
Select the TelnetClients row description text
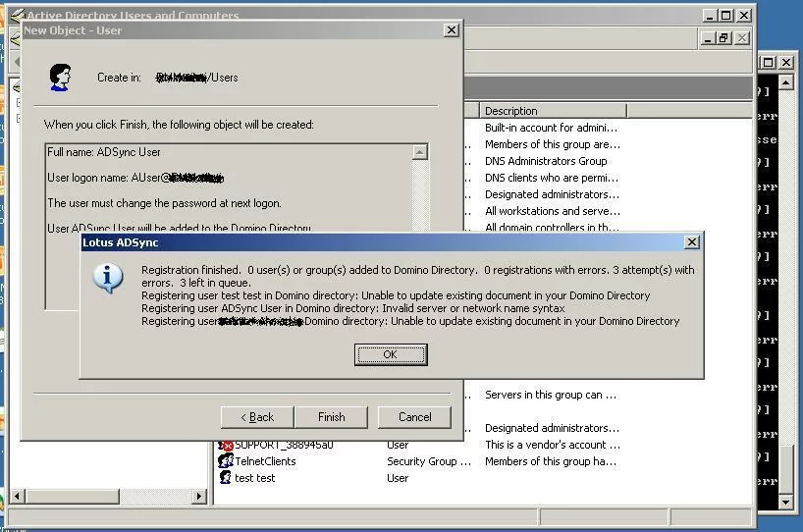[x=552, y=461]
